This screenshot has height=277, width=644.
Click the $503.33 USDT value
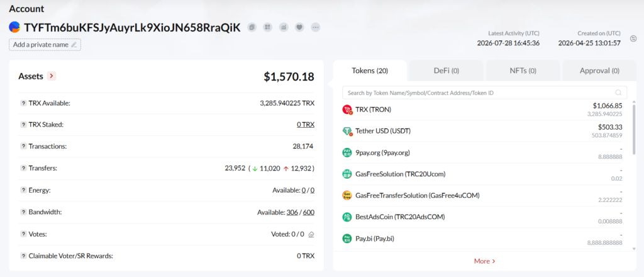pos(610,127)
